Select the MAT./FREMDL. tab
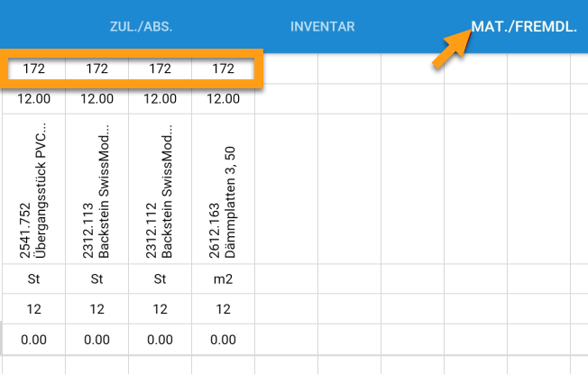This screenshot has width=588, height=374. [x=524, y=27]
